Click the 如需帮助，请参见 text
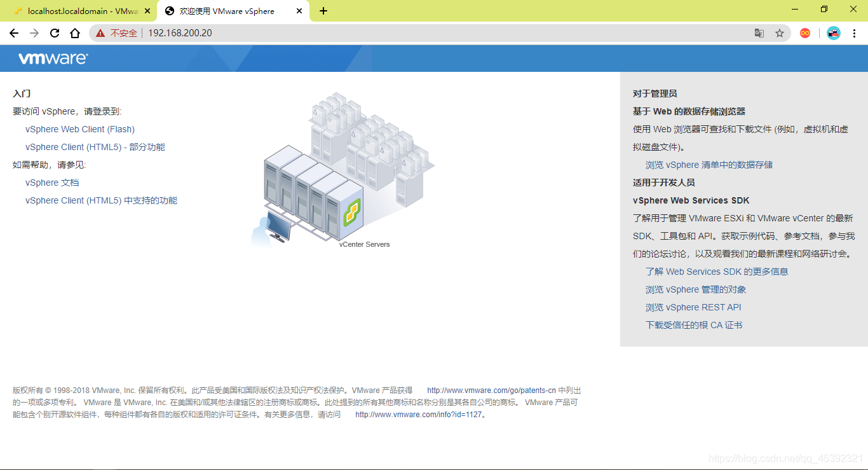The width and height of the screenshot is (868, 470). (x=49, y=165)
